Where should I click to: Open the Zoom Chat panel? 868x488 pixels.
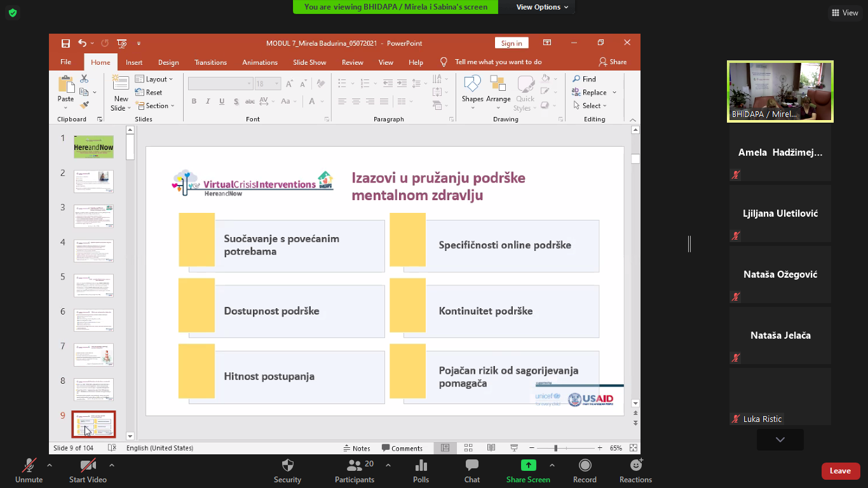tap(471, 466)
